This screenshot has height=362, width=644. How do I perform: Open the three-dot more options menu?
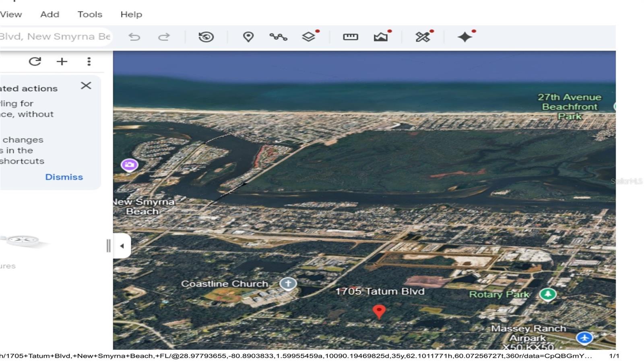(89, 61)
